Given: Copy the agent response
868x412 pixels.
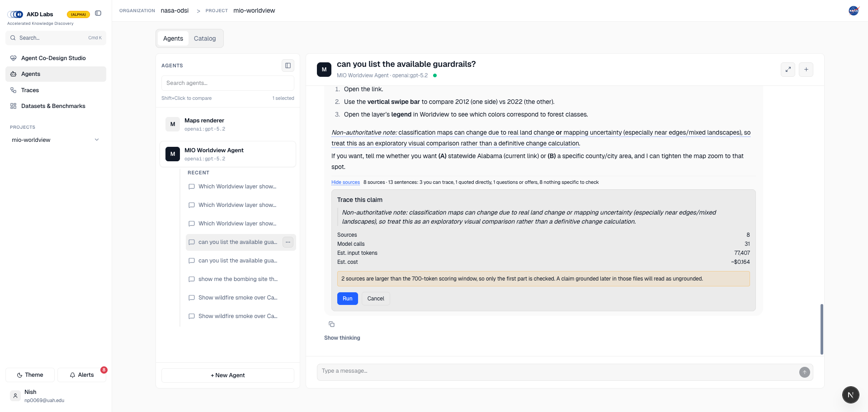Looking at the screenshot, I should coord(331,324).
